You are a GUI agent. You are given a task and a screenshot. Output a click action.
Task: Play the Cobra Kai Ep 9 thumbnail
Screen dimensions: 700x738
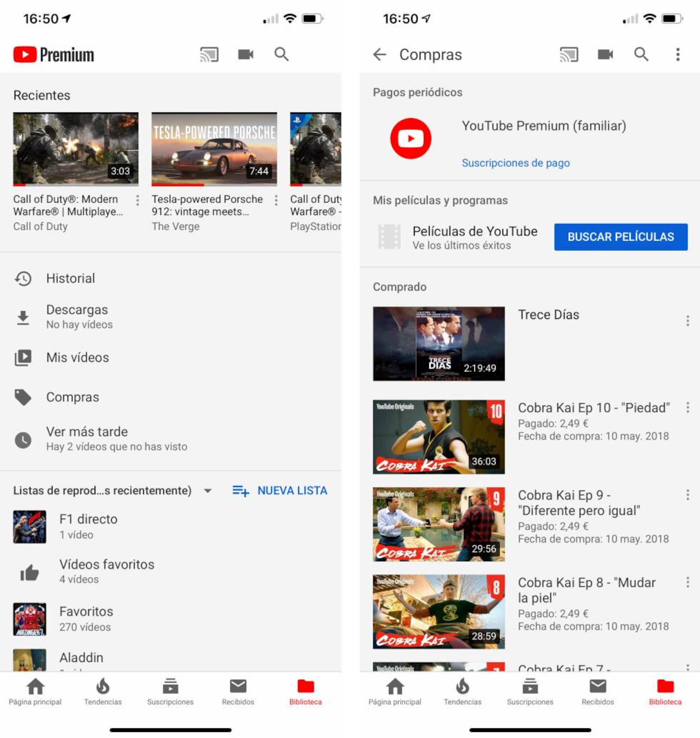point(439,524)
